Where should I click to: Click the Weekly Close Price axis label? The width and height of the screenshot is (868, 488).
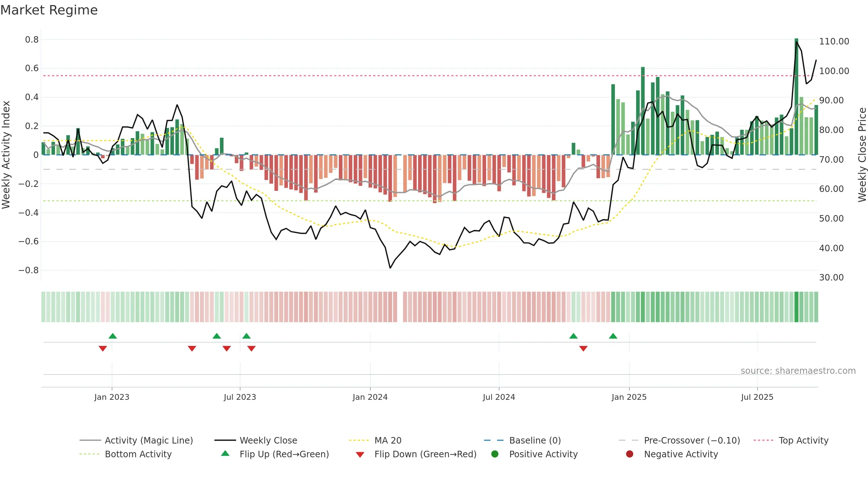862,155
